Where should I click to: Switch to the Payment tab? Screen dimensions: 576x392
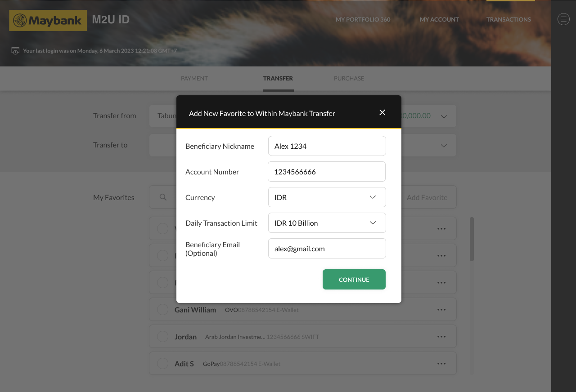coord(194,78)
